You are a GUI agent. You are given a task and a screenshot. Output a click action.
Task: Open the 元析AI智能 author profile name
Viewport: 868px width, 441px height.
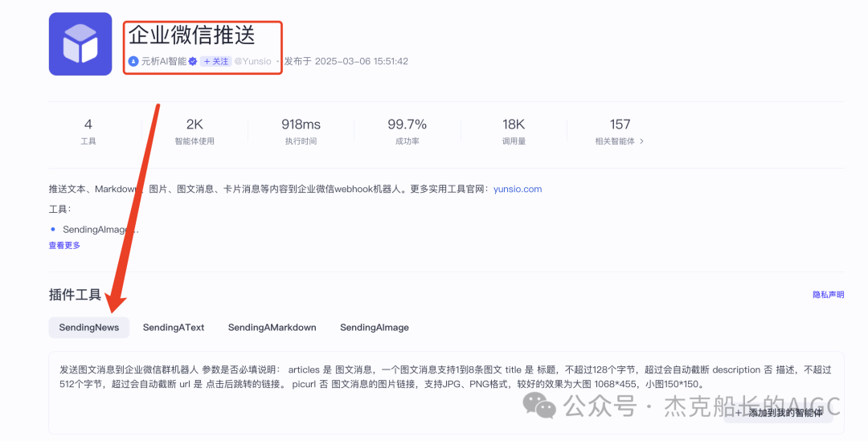point(164,61)
